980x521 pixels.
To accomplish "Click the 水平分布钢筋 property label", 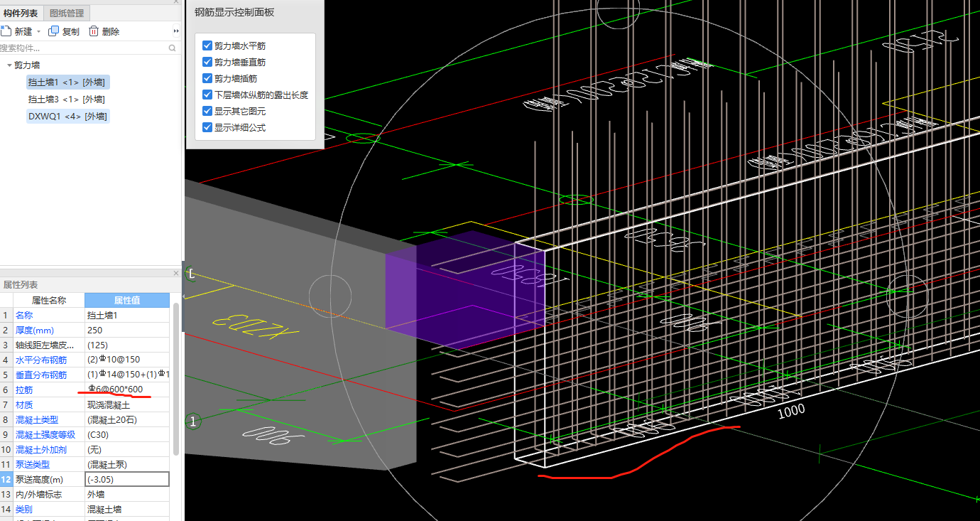I will click(x=41, y=360).
